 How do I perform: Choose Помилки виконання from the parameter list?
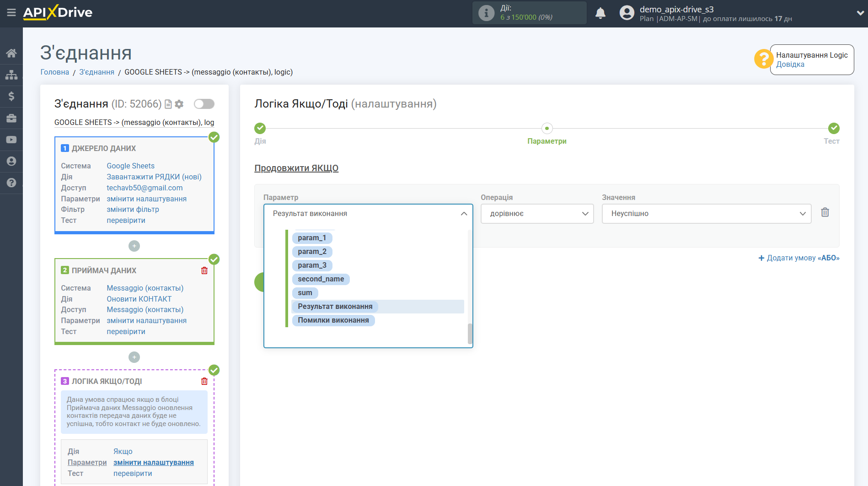point(333,320)
